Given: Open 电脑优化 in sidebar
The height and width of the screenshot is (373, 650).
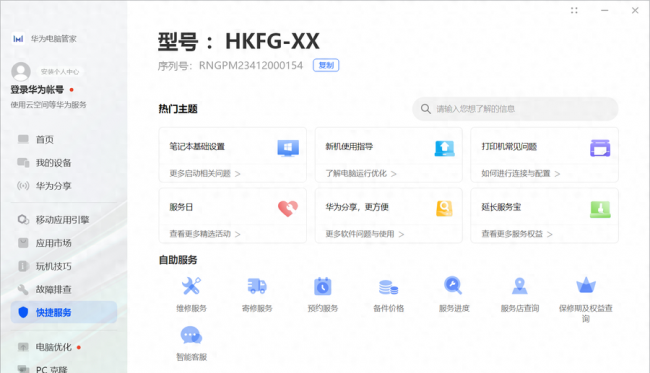Looking at the screenshot, I should 63,347.
